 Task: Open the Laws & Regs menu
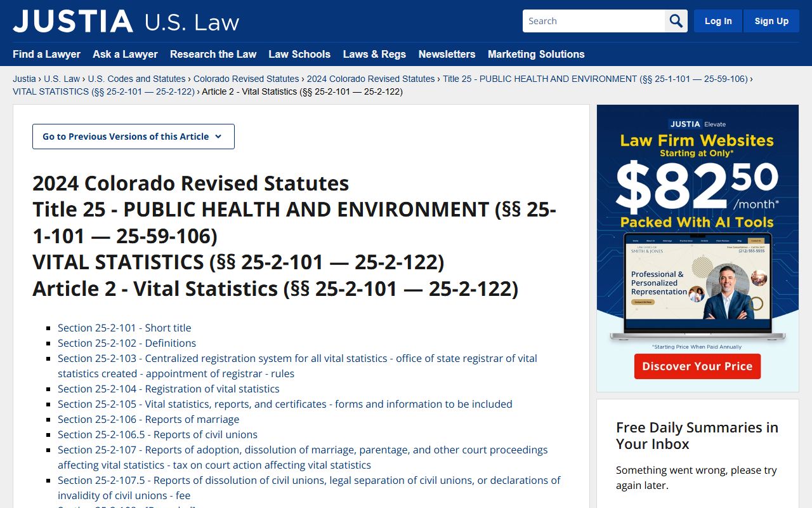(x=374, y=54)
